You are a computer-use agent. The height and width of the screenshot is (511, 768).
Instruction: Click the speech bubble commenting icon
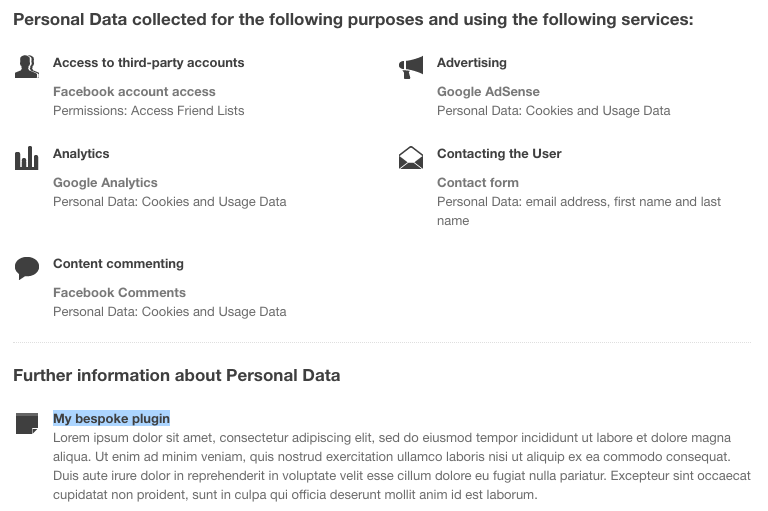pos(27,267)
